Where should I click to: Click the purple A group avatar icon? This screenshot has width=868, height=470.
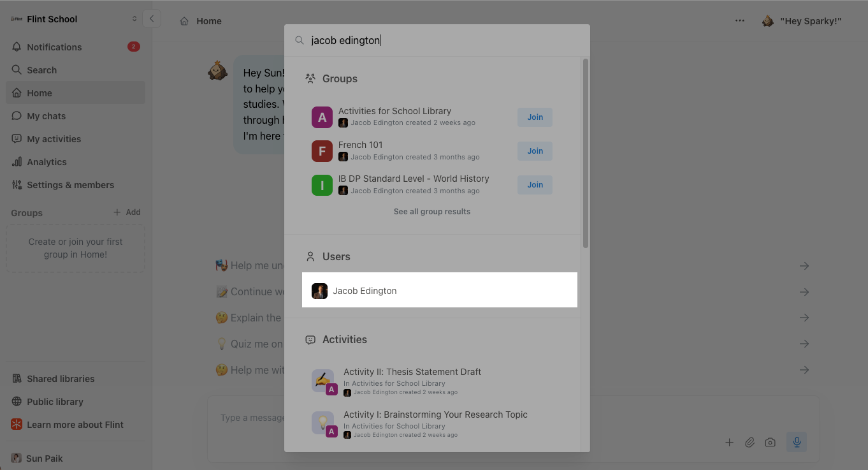[322, 117]
